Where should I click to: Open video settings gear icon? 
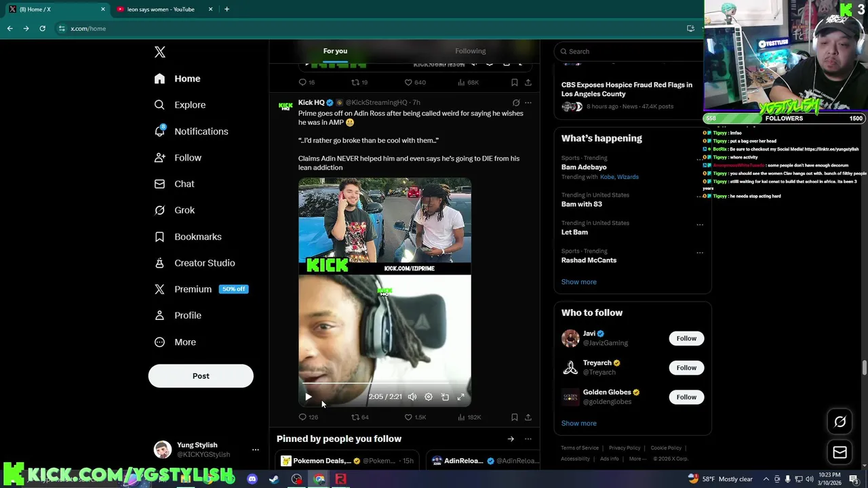coord(429,397)
